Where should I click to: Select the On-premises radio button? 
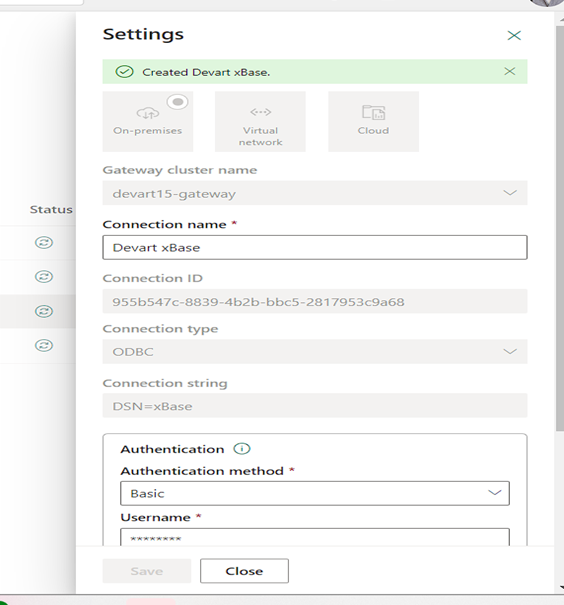coord(177,102)
